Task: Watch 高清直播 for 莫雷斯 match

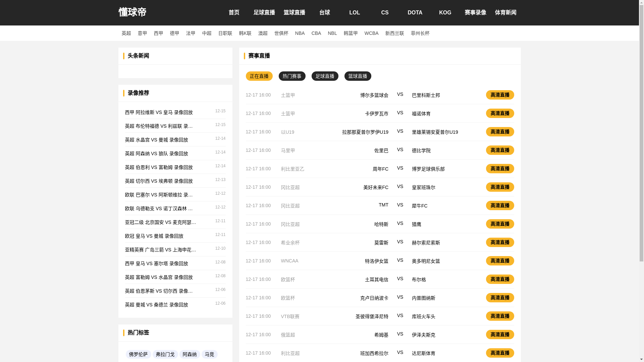Action: (500, 242)
